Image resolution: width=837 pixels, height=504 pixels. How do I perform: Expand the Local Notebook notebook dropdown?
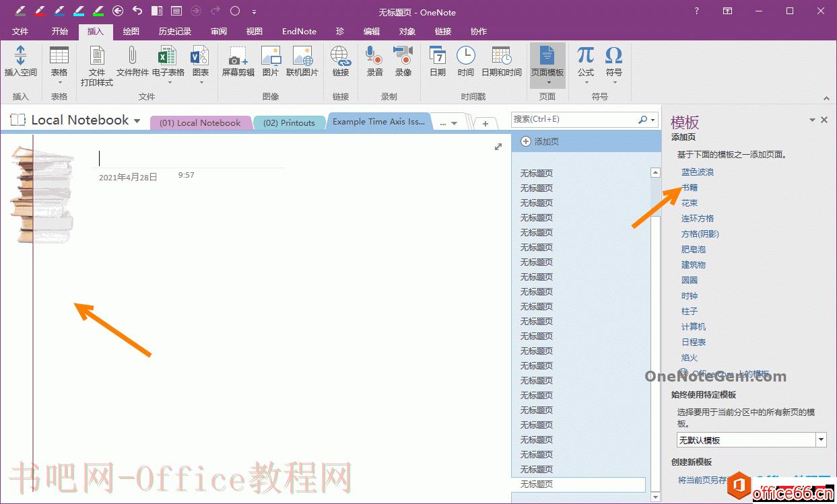point(137,121)
